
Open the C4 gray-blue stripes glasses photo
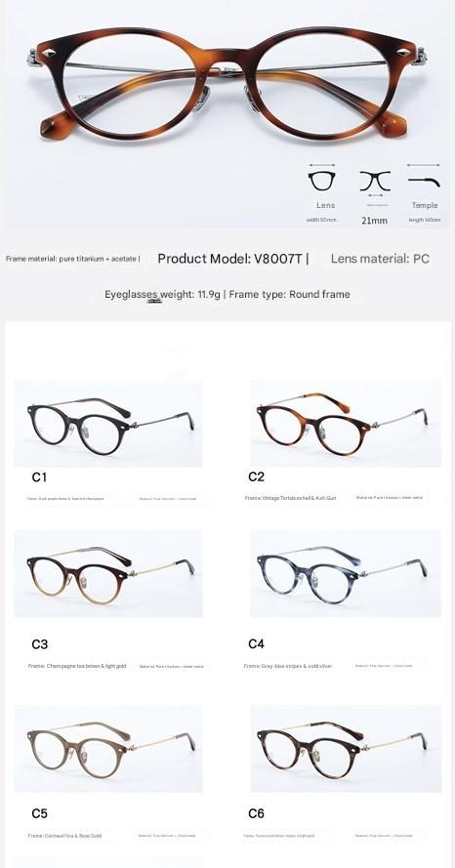(346, 573)
